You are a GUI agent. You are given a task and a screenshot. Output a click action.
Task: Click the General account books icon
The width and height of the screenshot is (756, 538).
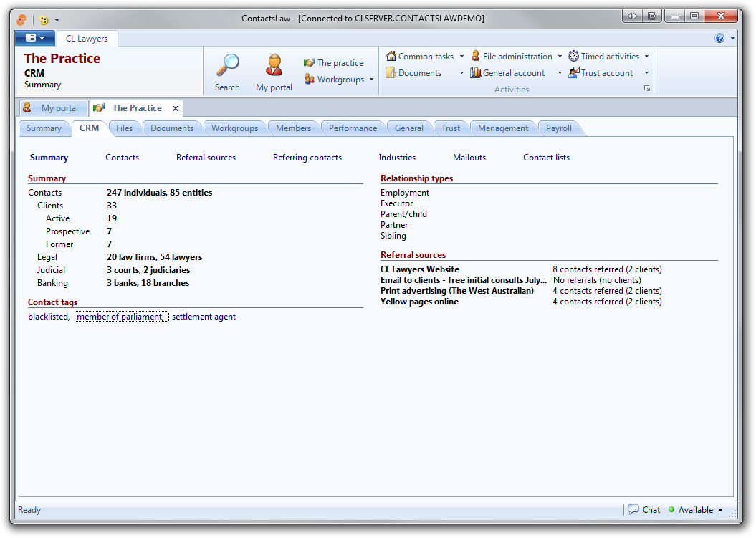point(475,73)
